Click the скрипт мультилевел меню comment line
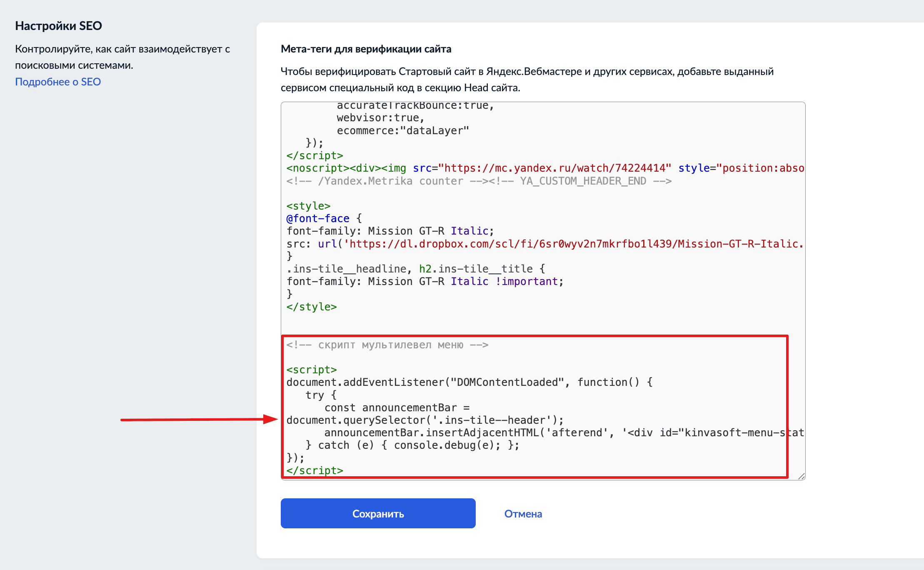The width and height of the screenshot is (924, 570). point(387,345)
